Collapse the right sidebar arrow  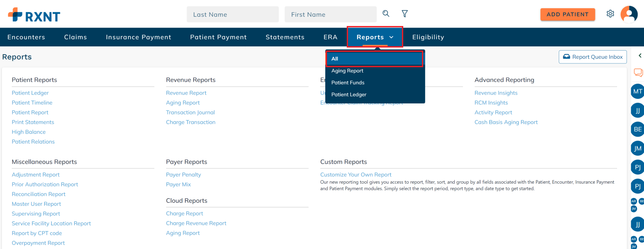click(x=640, y=56)
